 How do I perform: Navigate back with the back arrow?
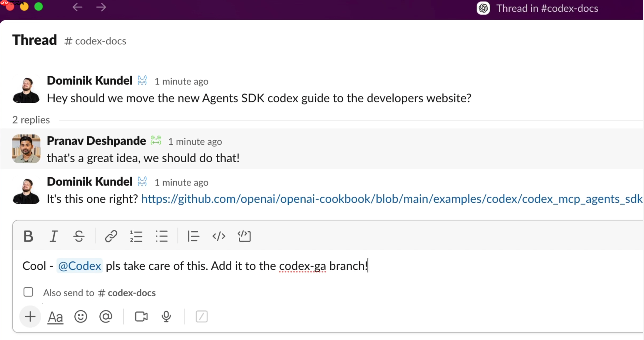pos(77,7)
